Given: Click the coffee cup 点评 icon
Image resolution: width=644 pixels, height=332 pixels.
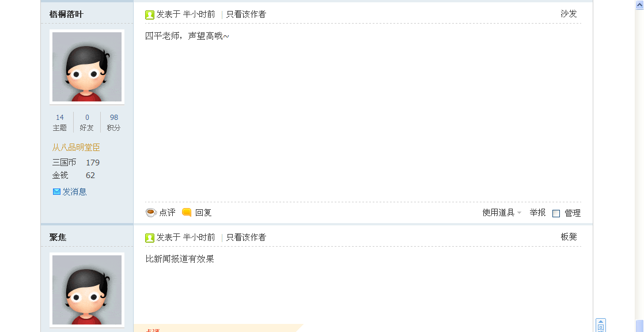Looking at the screenshot, I should click(x=151, y=213).
